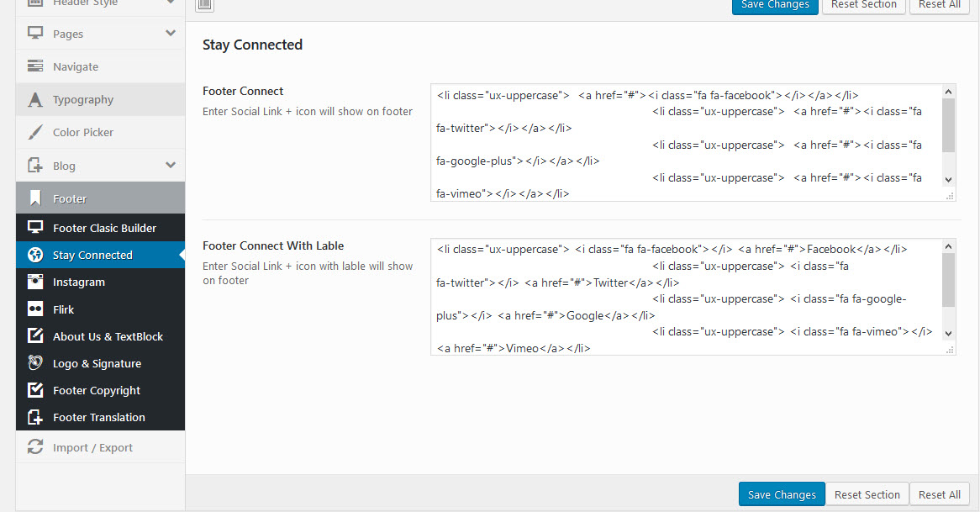Image resolution: width=980 pixels, height=512 pixels.
Task: Expand the Pages section chevron
Action: click(x=171, y=33)
